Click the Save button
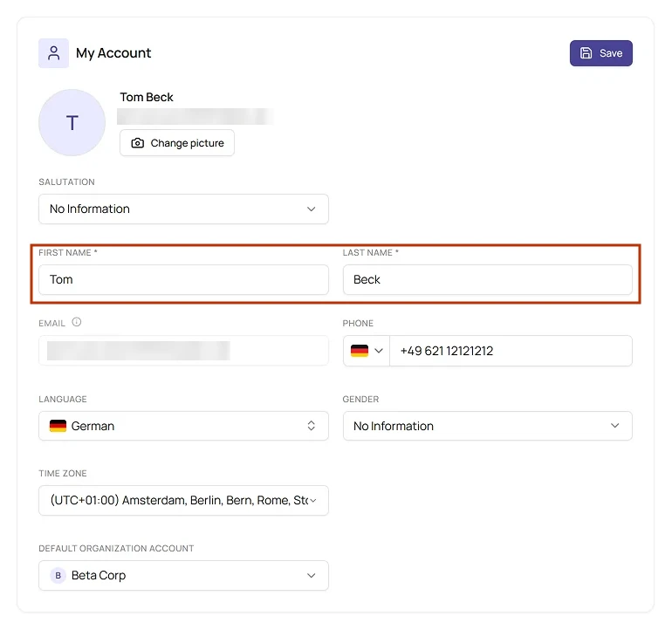Image resolution: width=672 pixels, height=630 pixels. 600,53
